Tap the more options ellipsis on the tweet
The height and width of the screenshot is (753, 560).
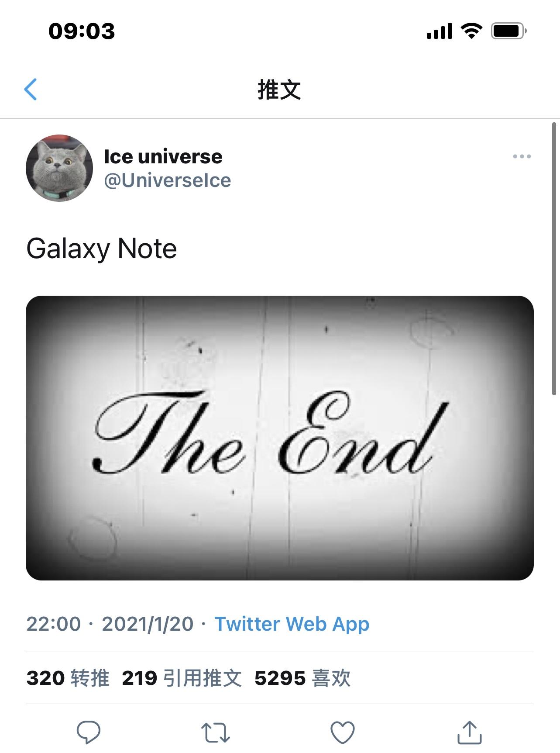click(520, 156)
